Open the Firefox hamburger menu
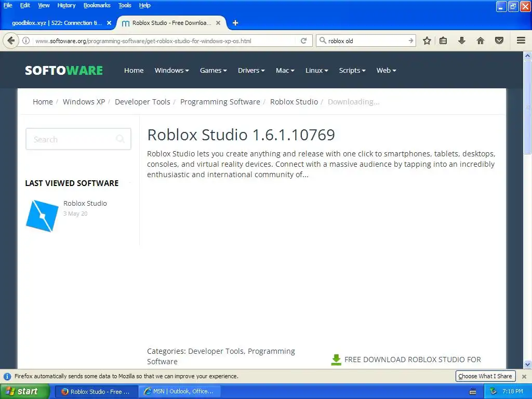This screenshot has height=399, width=532. point(521,41)
